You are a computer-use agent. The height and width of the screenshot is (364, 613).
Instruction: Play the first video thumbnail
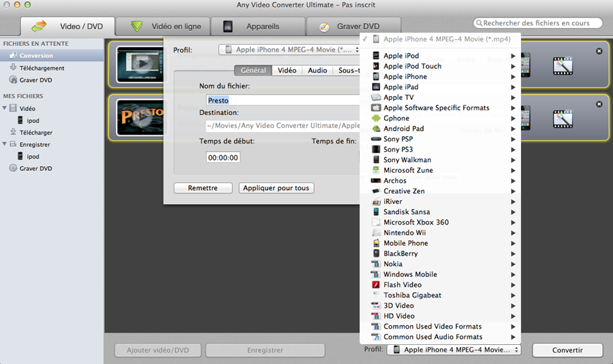(x=142, y=64)
